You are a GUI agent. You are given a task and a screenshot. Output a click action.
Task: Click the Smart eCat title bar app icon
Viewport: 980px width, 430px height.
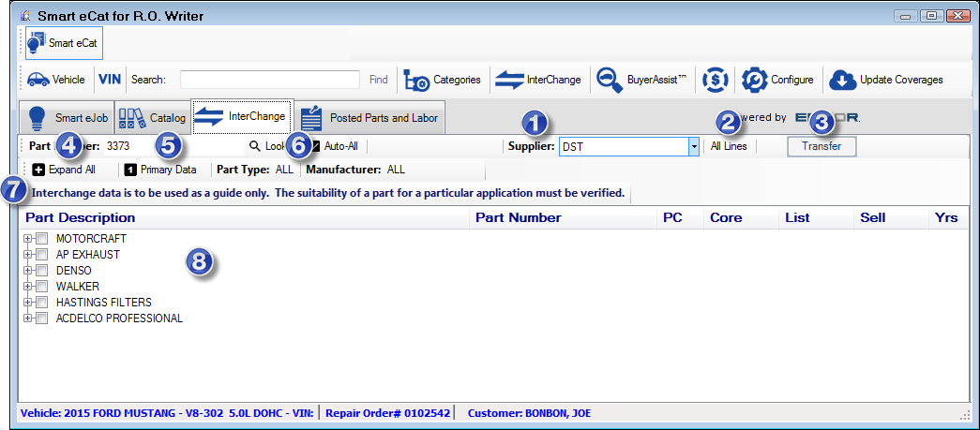click(25, 15)
